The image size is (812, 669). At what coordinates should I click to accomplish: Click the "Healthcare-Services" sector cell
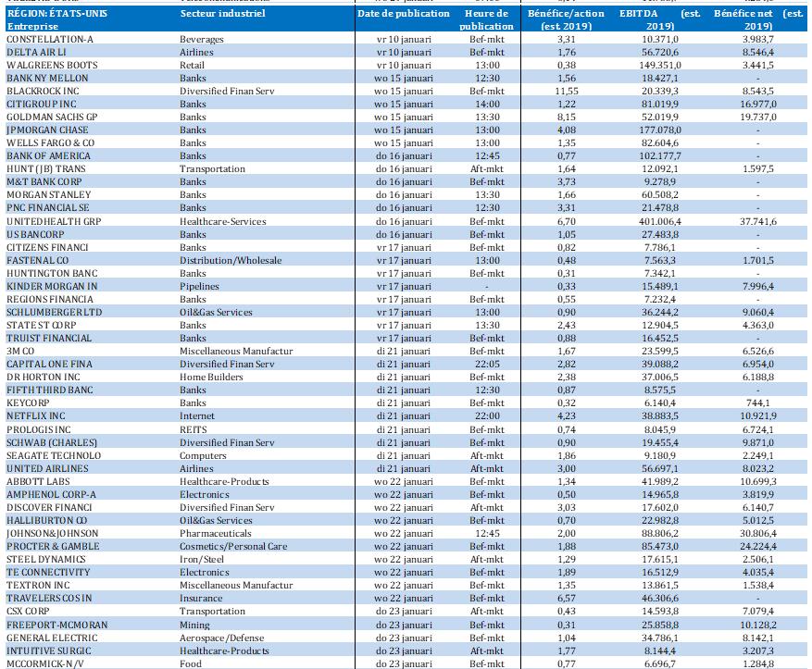coord(223,221)
